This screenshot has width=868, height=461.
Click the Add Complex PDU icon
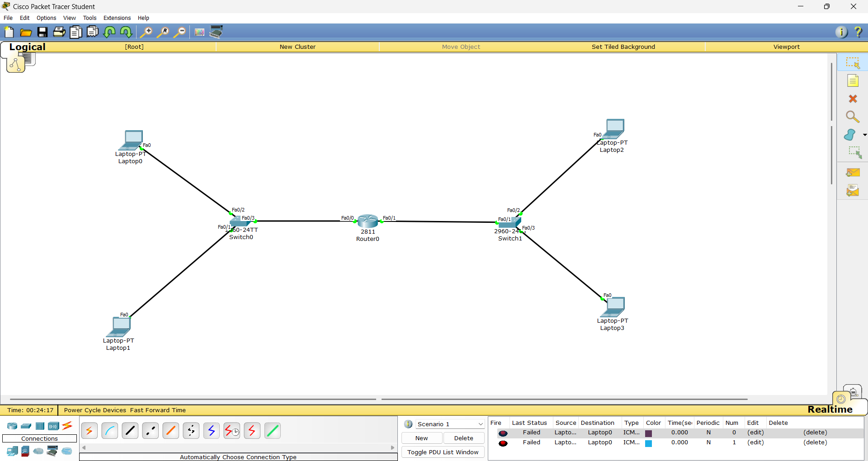point(853,191)
